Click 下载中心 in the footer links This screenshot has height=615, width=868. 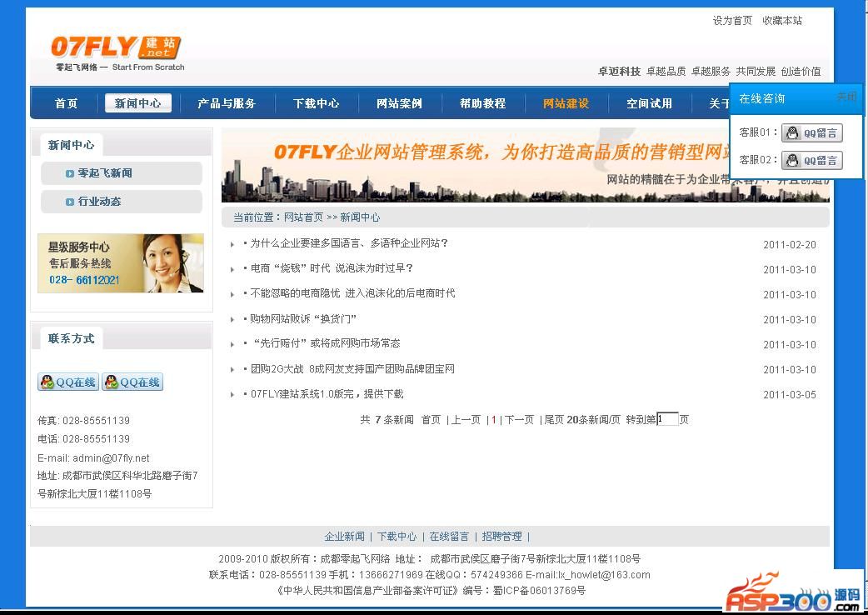tap(397, 537)
